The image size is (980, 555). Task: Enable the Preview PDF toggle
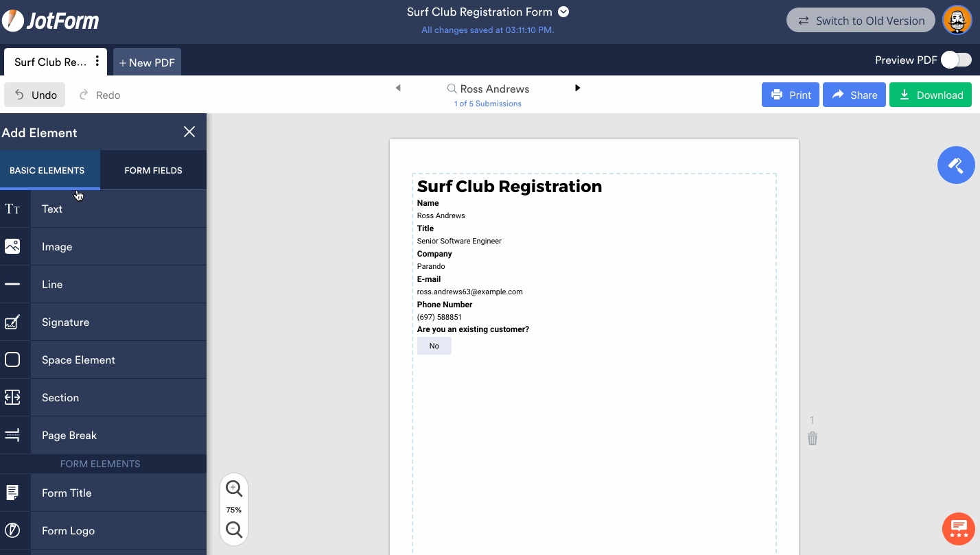point(955,60)
